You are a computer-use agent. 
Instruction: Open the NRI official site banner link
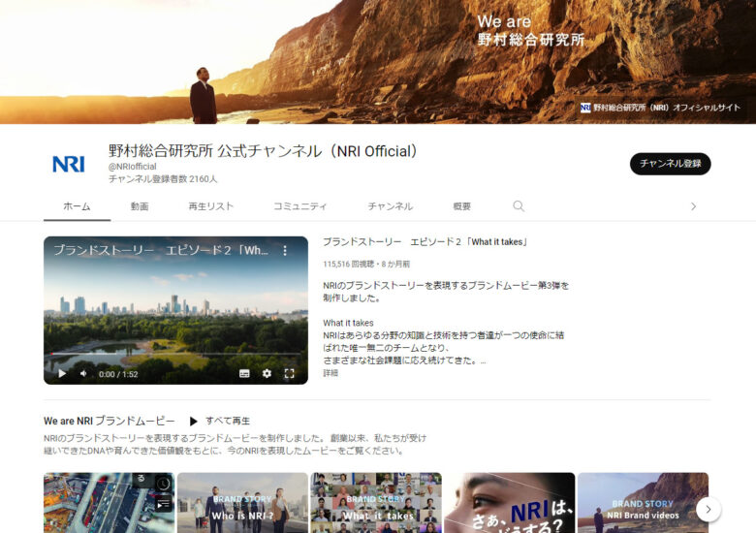pos(660,108)
